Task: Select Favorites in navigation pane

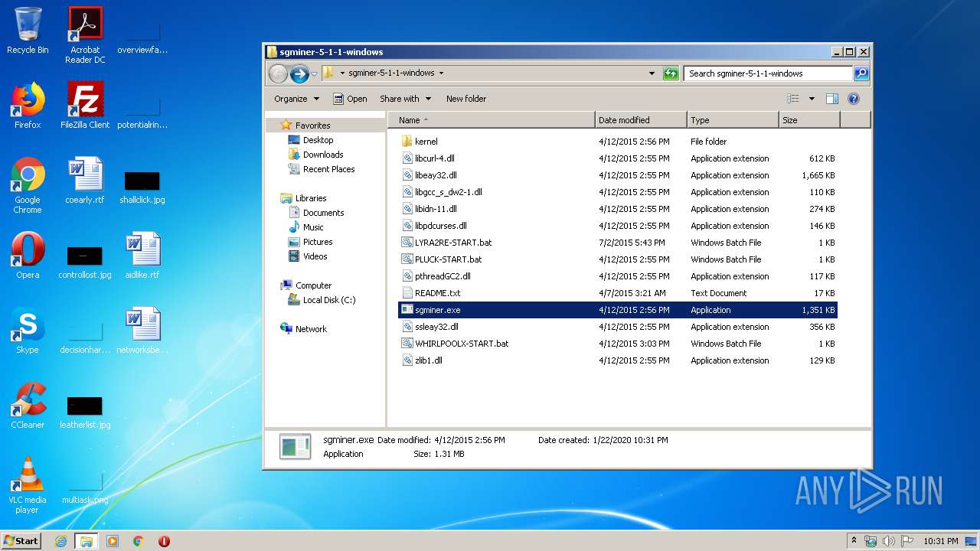Action: point(305,126)
